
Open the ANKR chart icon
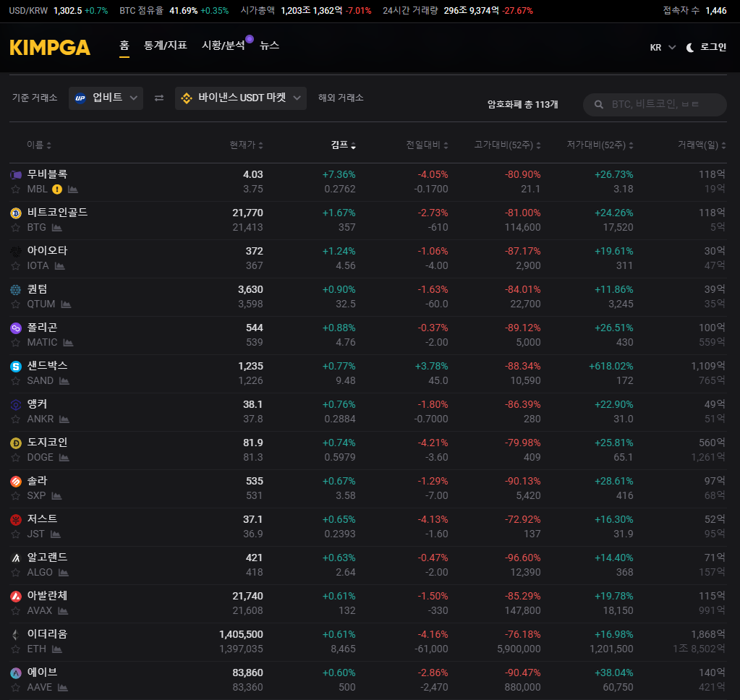[64, 419]
